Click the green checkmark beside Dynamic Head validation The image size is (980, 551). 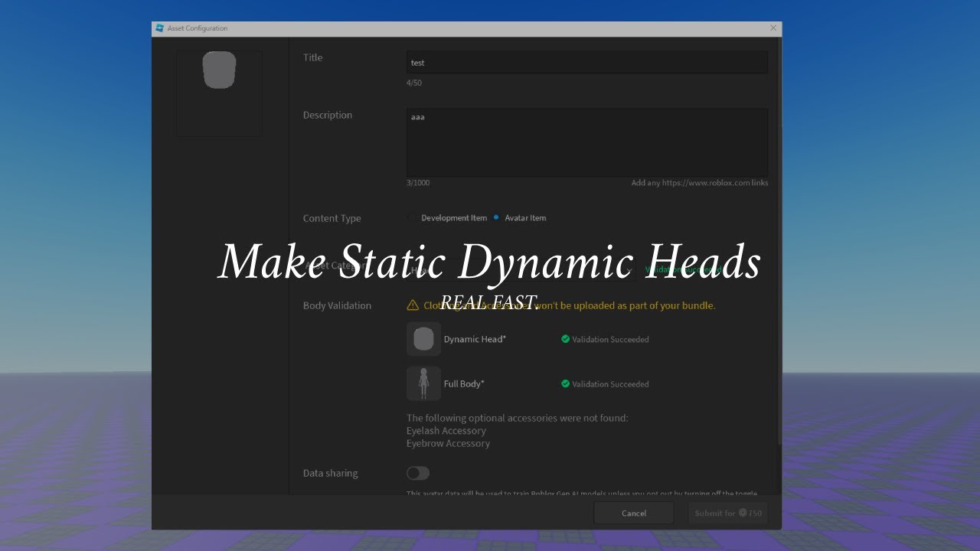566,339
